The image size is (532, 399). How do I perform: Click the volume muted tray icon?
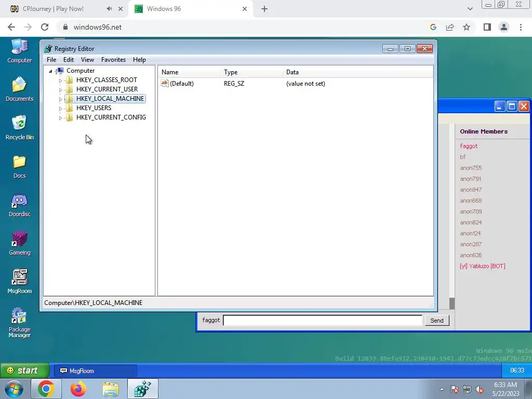coord(480,390)
